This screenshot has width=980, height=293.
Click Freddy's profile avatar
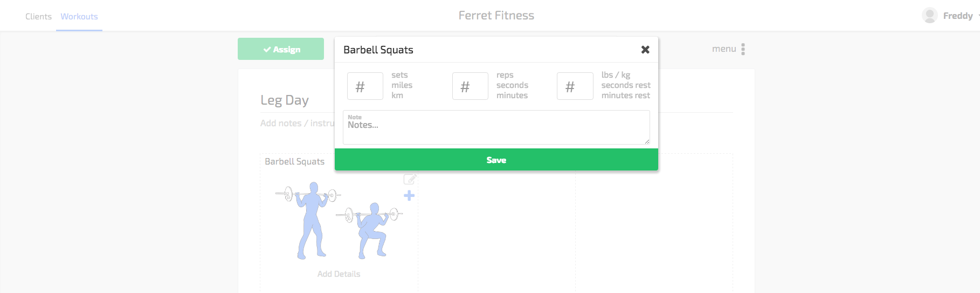click(x=929, y=16)
